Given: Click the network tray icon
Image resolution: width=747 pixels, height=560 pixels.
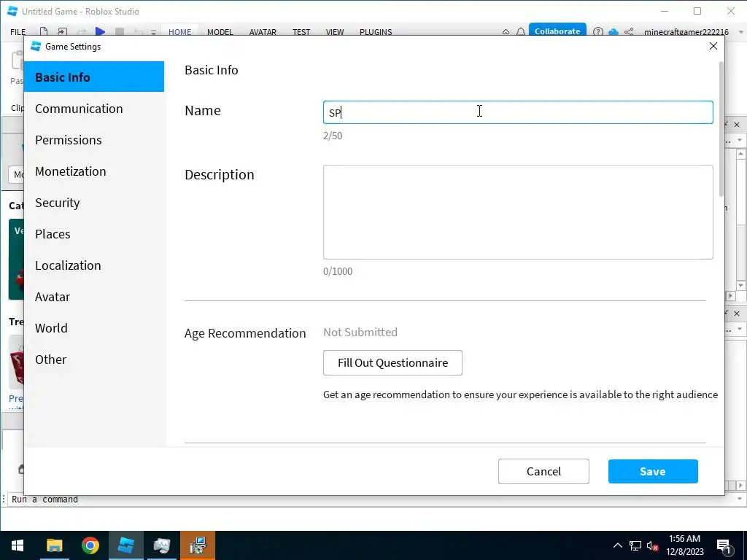Looking at the screenshot, I should [635, 545].
